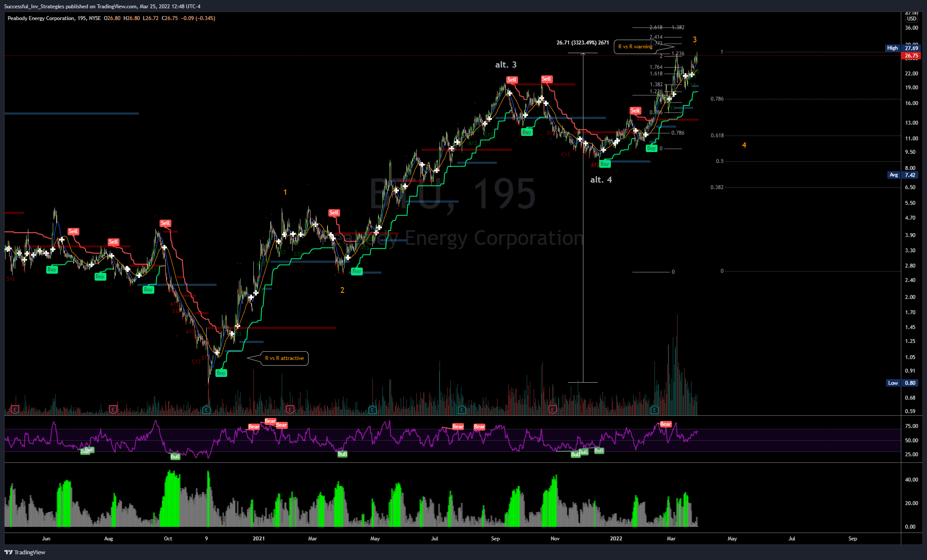The height and width of the screenshot is (560, 927).
Task: Select the 'R vs R attractive' callout
Action: 284,358
